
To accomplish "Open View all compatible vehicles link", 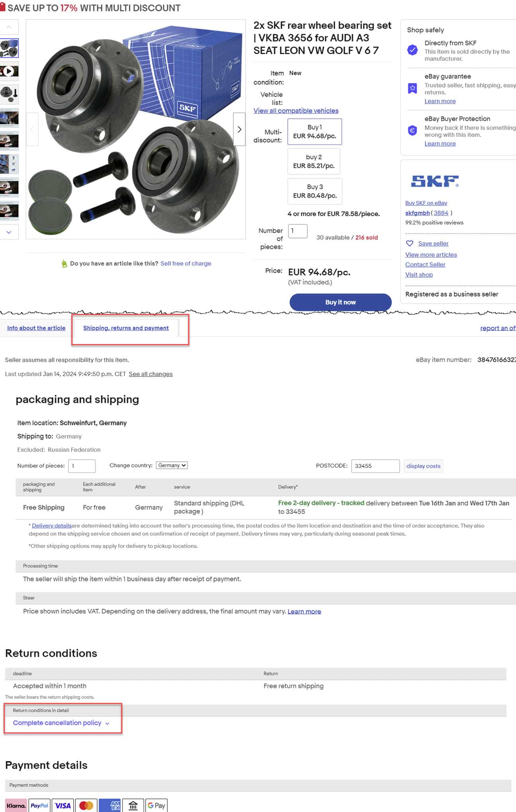I will click(x=296, y=111).
